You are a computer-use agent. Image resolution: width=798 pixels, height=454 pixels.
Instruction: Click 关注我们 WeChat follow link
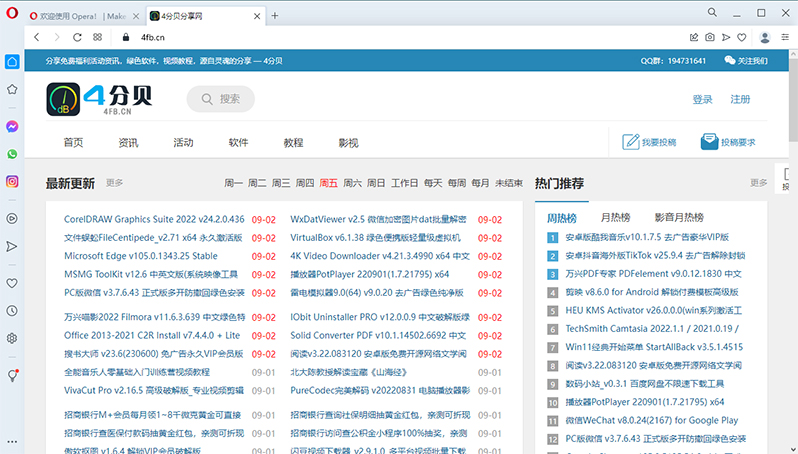[x=746, y=61]
